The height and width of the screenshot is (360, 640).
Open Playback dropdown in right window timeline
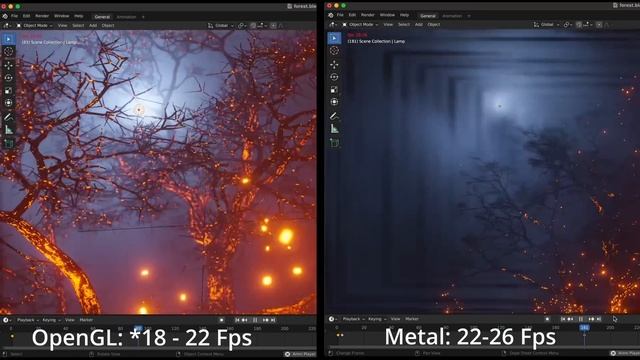(x=353, y=319)
